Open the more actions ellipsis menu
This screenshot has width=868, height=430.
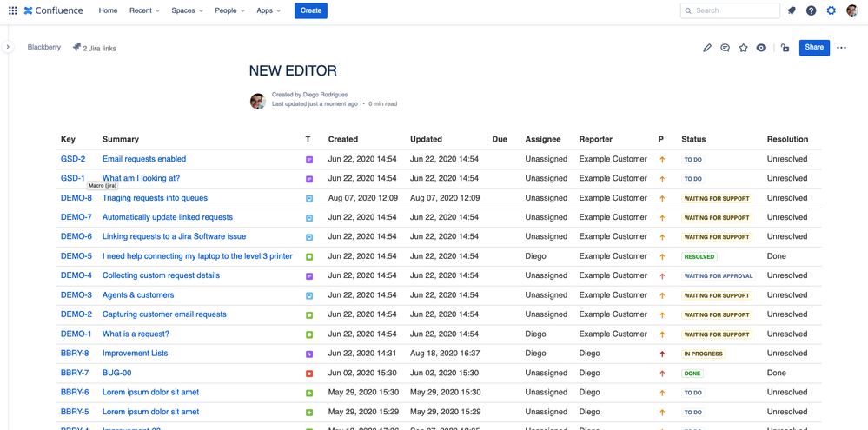tap(841, 48)
